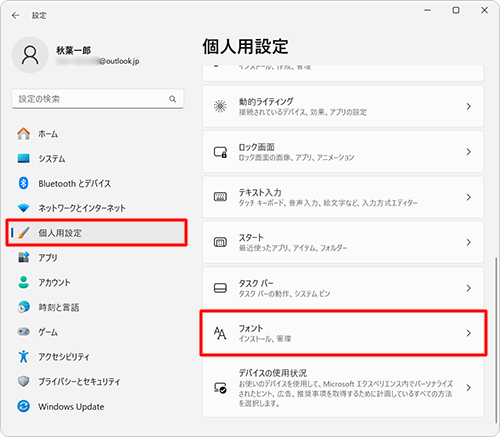Click the 秋葉一郎 account name
Viewport: 500px width, 437px height.
73,50
